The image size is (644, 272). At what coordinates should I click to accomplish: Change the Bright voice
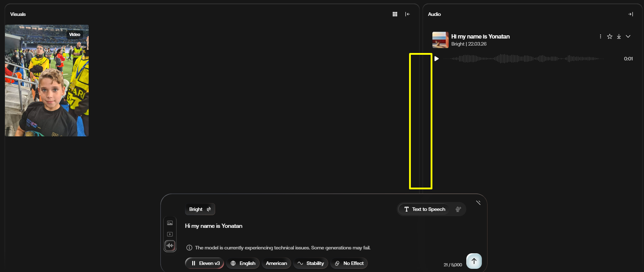pyautogui.click(x=200, y=209)
